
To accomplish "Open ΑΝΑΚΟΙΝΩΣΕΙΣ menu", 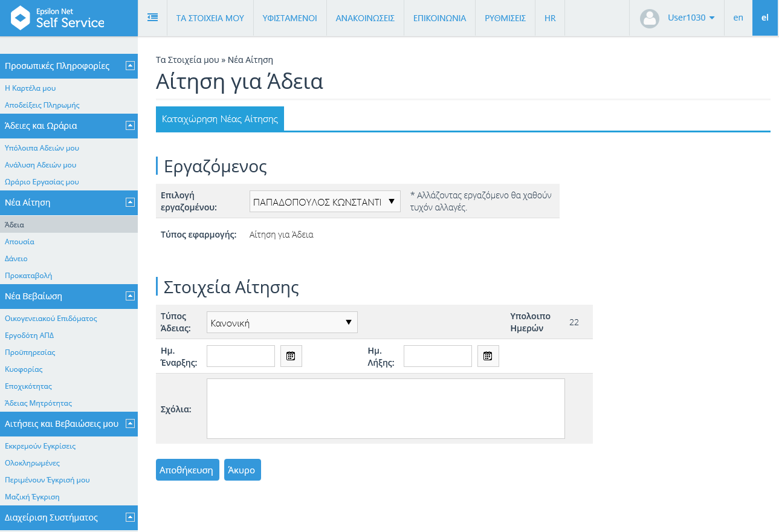I will click(365, 18).
